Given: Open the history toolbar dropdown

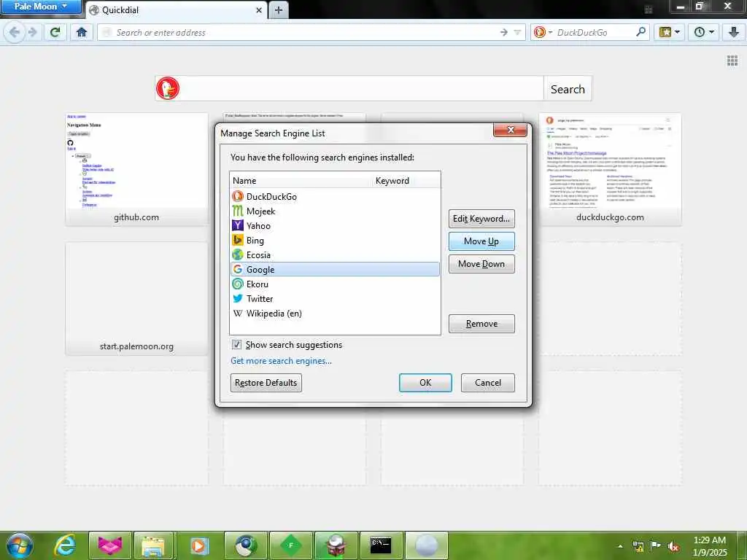Looking at the screenshot, I should coord(704,32).
